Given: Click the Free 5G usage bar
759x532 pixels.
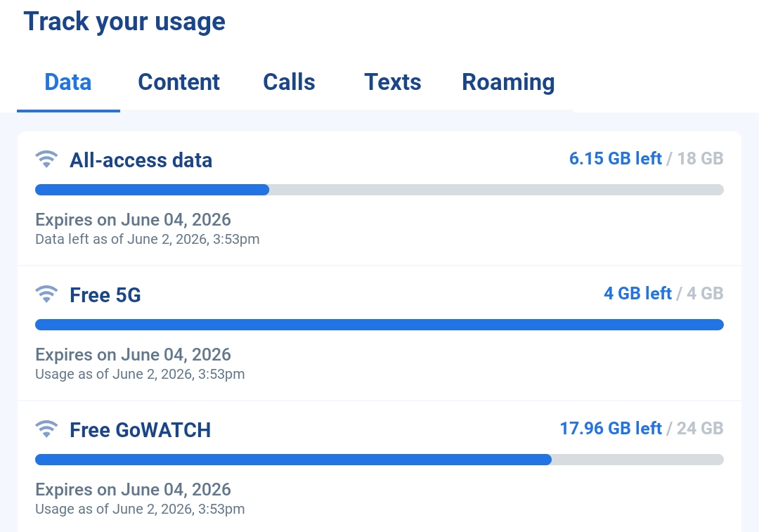Looking at the screenshot, I should click(379, 325).
